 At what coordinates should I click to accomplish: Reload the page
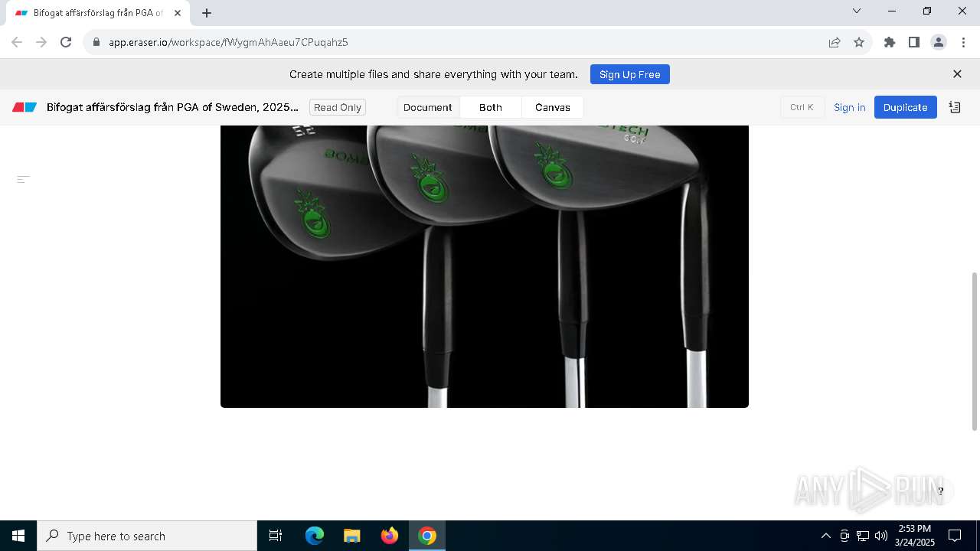[x=66, y=42]
